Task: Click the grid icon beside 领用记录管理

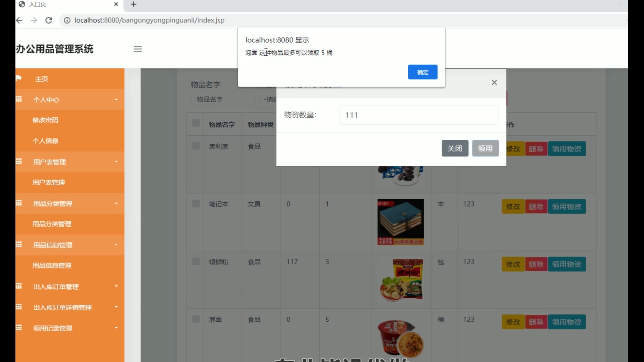Action: pyautogui.click(x=19, y=328)
